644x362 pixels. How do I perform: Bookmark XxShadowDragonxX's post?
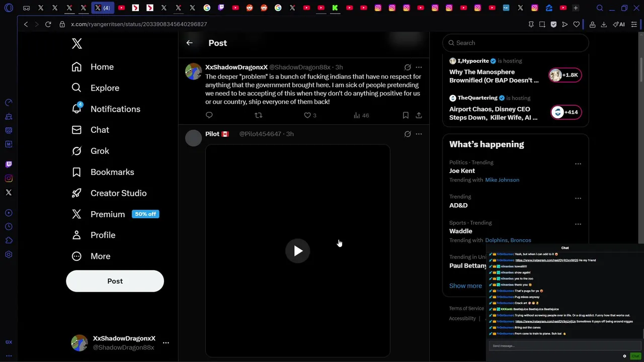pyautogui.click(x=406, y=115)
